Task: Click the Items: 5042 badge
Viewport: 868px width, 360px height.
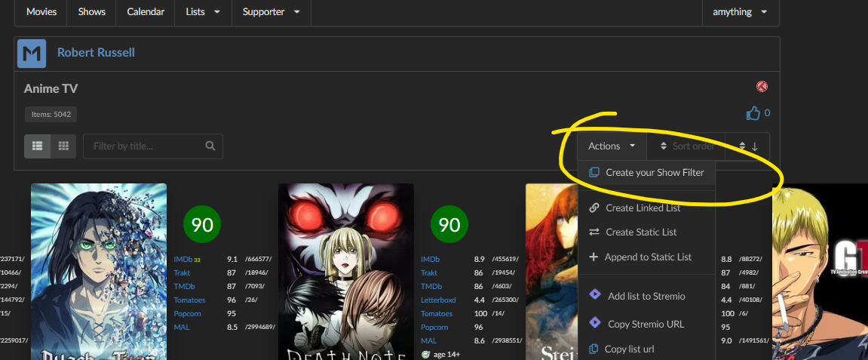Action: 51,115
